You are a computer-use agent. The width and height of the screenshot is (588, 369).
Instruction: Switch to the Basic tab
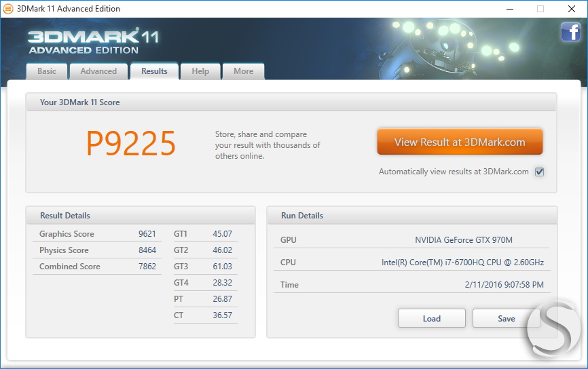pos(46,71)
